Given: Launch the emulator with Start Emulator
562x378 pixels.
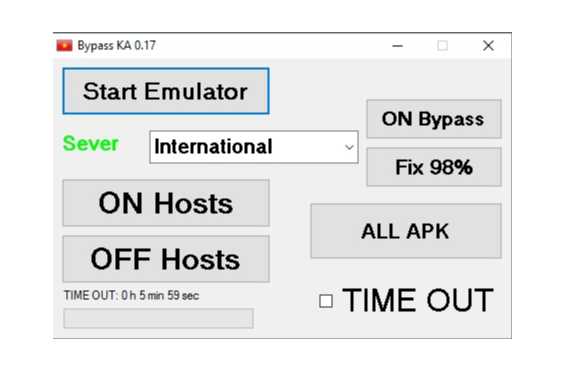Looking at the screenshot, I should [x=166, y=91].
